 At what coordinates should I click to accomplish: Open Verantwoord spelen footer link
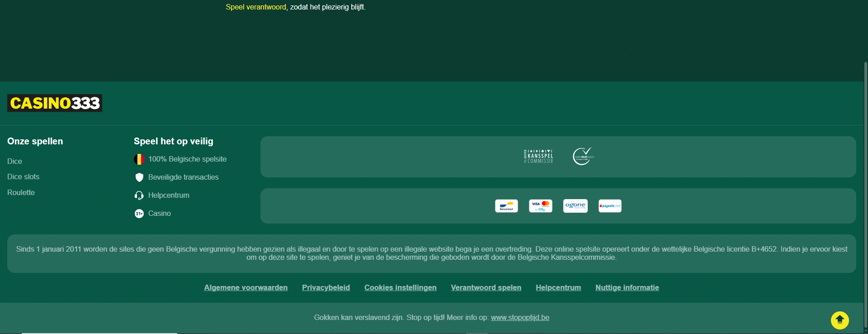[x=486, y=287]
